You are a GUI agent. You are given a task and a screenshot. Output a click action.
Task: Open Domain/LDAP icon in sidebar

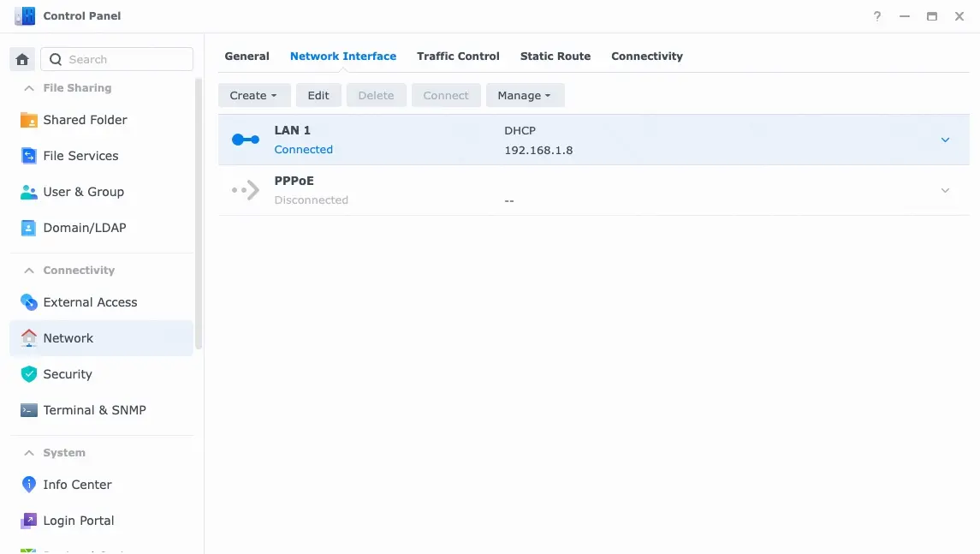pyautogui.click(x=29, y=228)
